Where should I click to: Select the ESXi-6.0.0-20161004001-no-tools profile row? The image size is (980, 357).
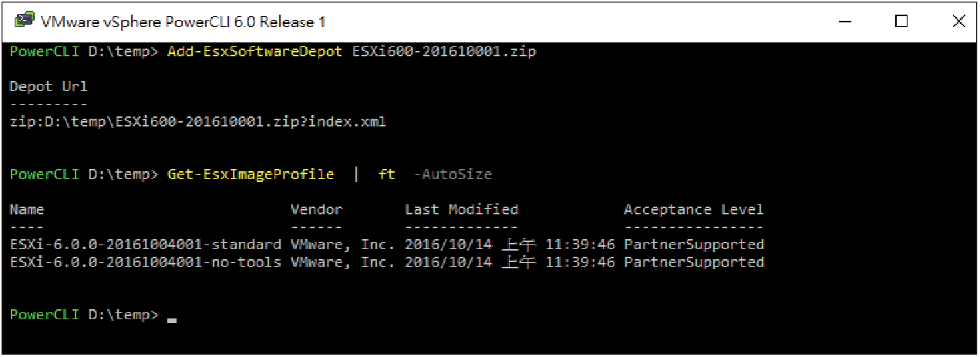387,262
